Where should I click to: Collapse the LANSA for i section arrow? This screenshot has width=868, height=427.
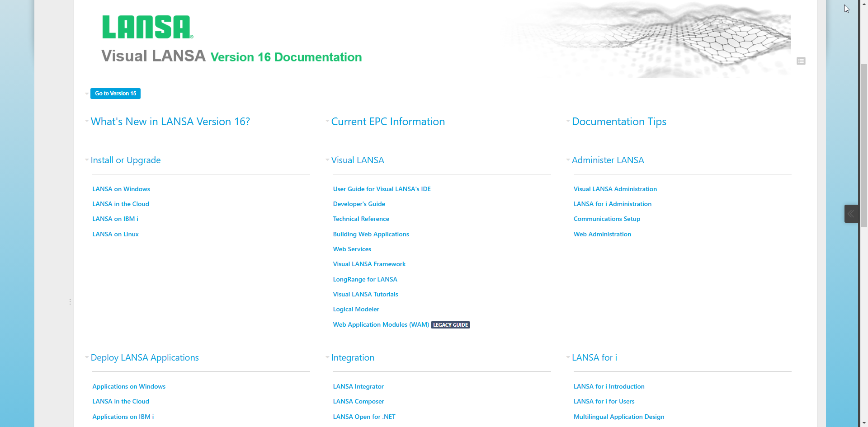[x=568, y=357]
